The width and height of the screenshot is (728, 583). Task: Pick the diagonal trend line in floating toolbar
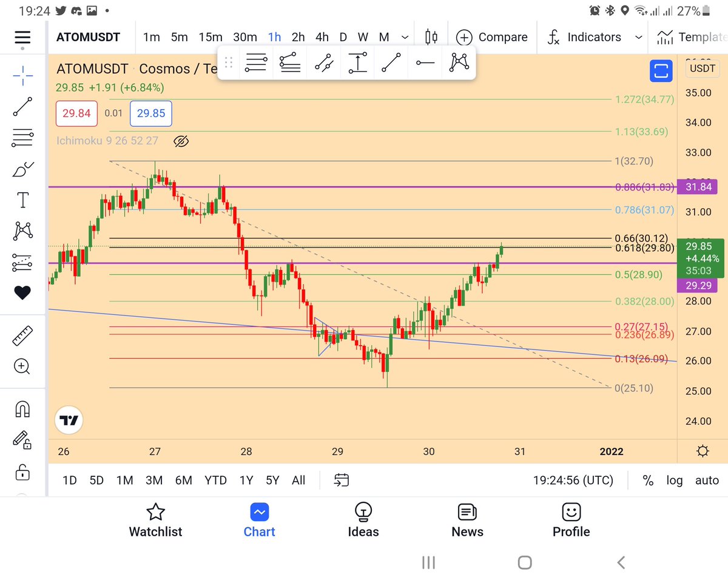tap(391, 62)
